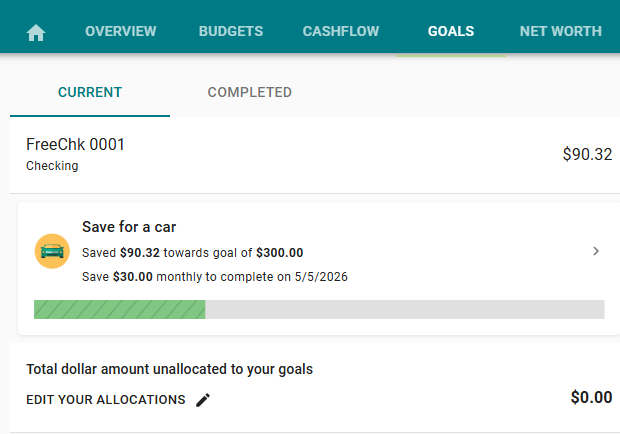
Task: Click the yellow car goal icon
Action: click(x=52, y=251)
